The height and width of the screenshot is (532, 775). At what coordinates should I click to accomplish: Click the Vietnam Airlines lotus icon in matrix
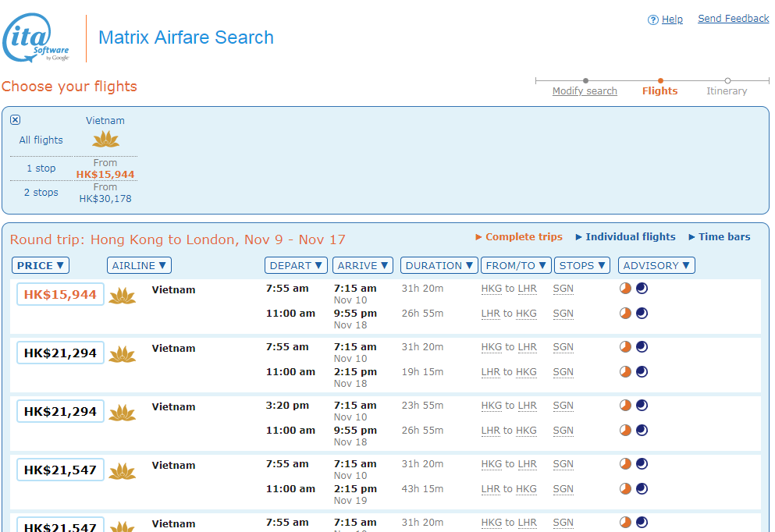pos(106,140)
